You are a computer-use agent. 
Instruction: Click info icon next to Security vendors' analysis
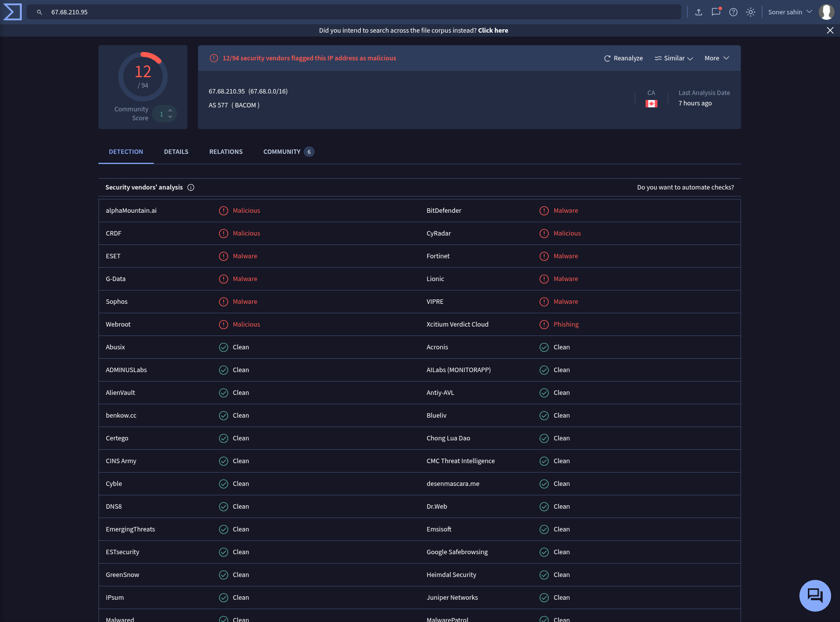click(191, 188)
